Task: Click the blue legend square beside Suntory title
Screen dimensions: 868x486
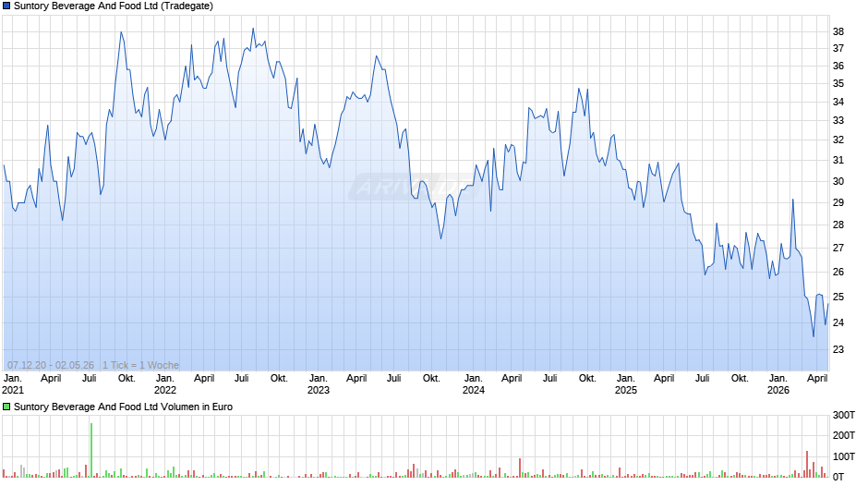Action: click(x=6, y=6)
